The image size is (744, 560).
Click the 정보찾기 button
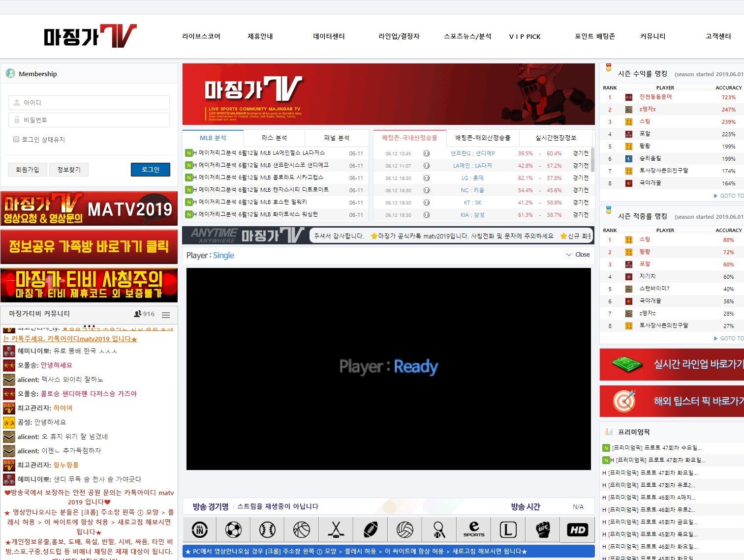(69, 170)
